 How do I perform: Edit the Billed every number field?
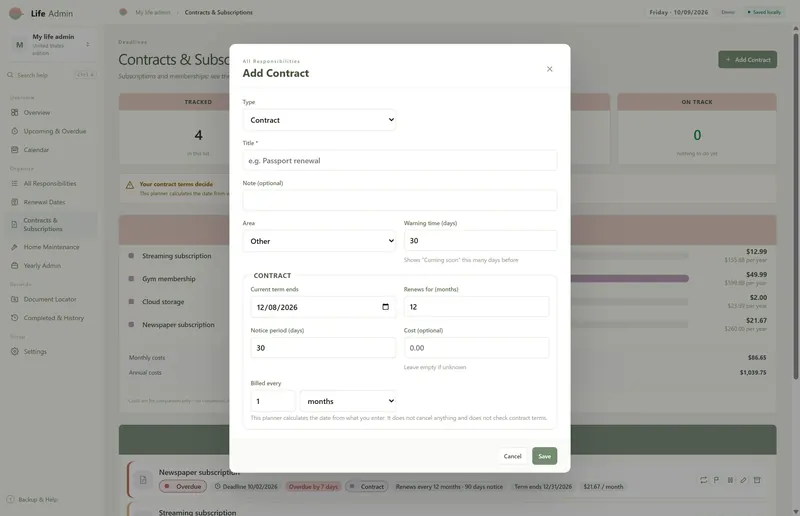[x=273, y=401]
